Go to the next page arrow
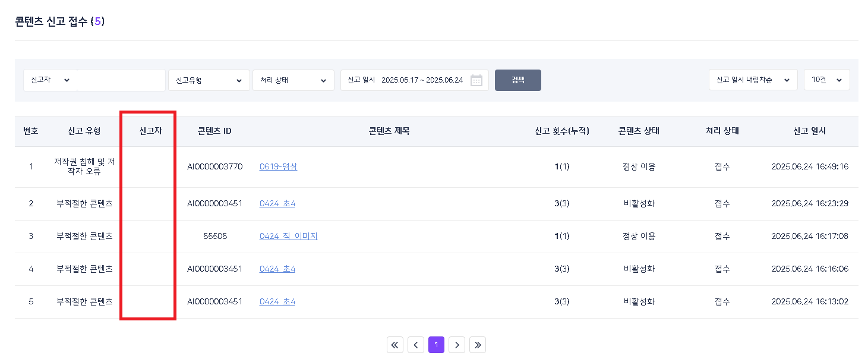Viewport: 868px width, 362px height. (x=456, y=345)
